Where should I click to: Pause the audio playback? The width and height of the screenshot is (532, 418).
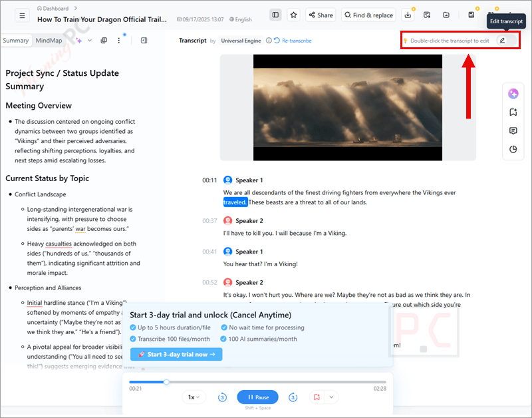tap(257, 397)
